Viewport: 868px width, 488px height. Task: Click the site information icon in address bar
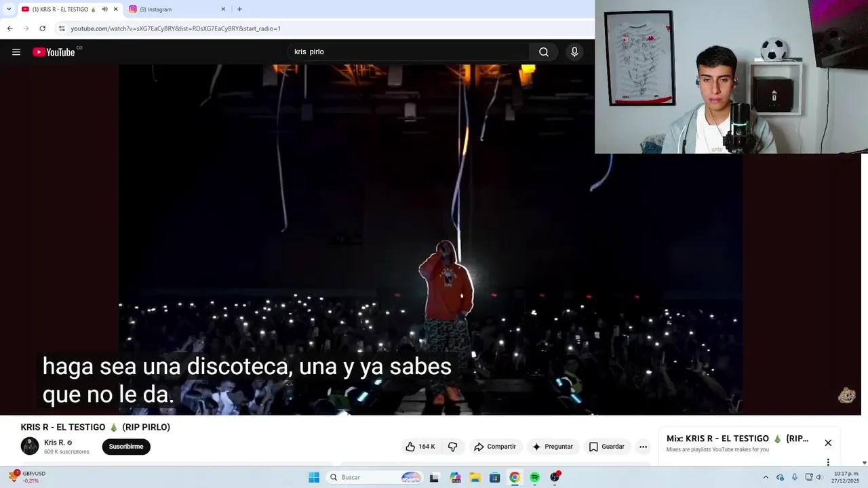pos(62,28)
